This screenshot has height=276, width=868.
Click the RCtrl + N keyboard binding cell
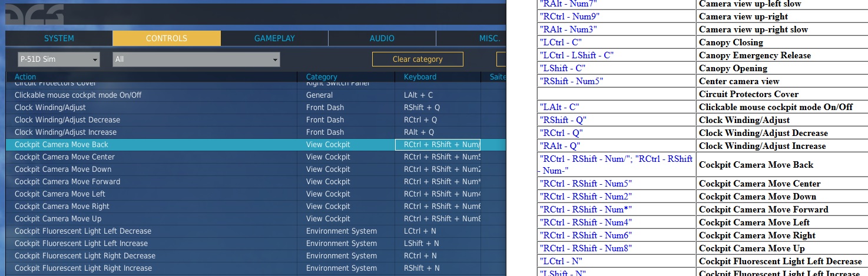pos(438,255)
